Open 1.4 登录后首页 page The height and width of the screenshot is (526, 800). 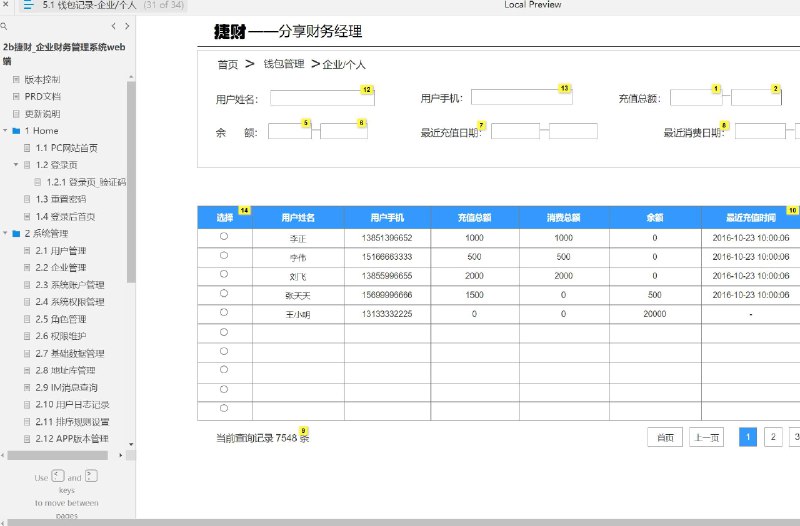[65, 216]
